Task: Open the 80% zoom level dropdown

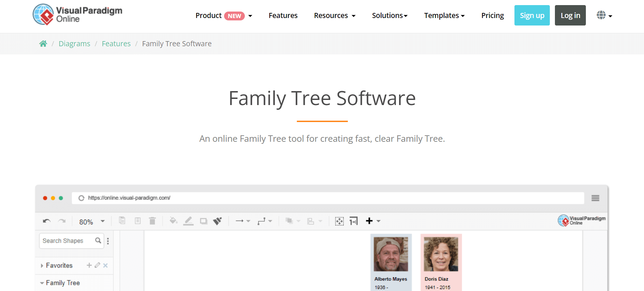Action: point(92,222)
